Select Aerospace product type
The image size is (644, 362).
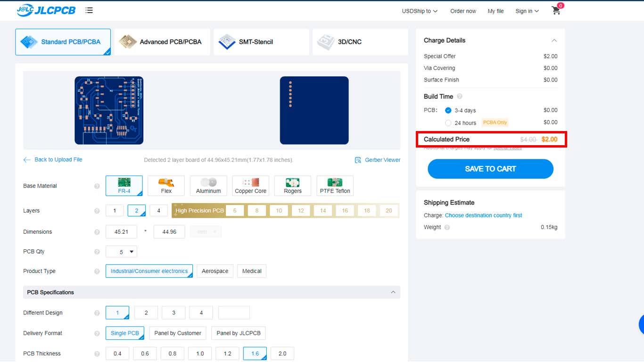pos(215,271)
